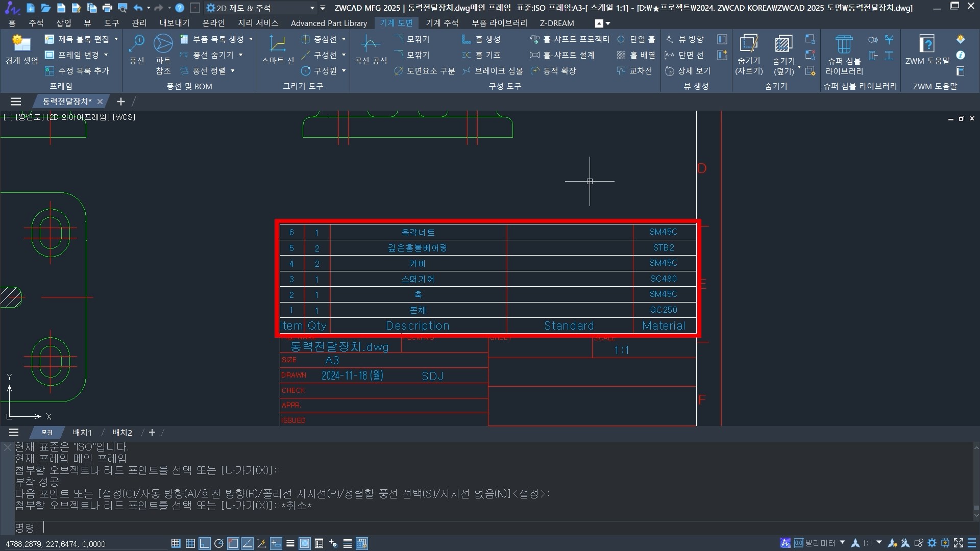Select the 파트 참조 part reference icon

point(163,44)
